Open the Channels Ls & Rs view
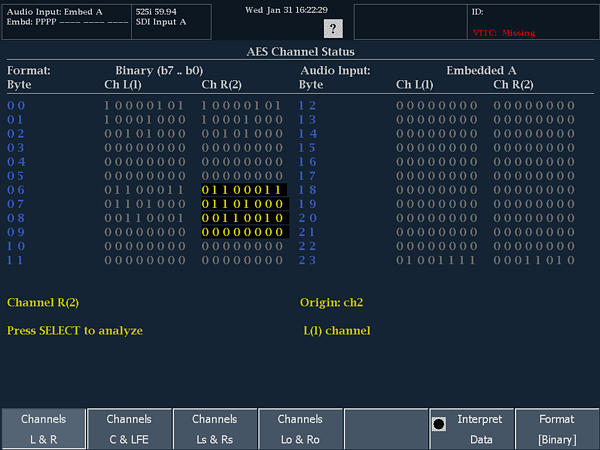Image resolution: width=600 pixels, height=450 pixels. (x=215, y=428)
